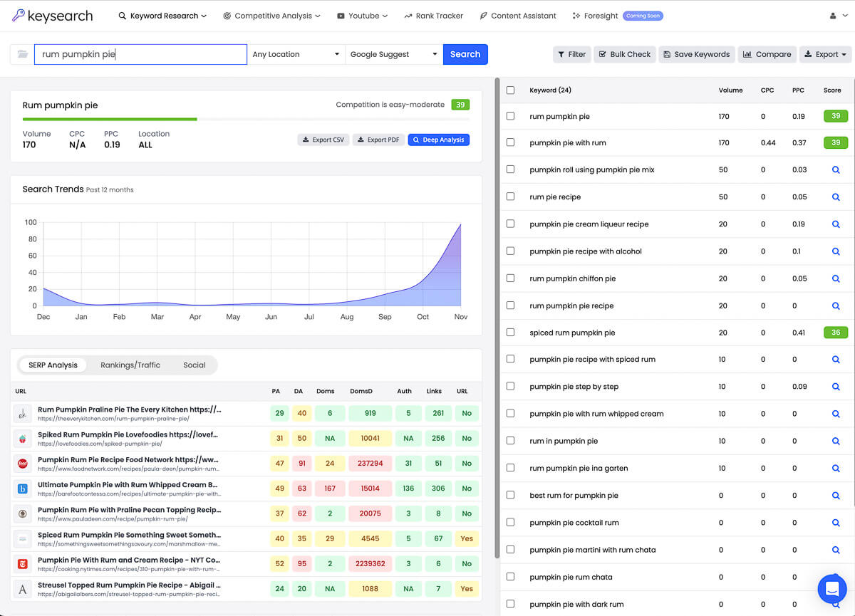Run deep analysis on 'rum pie recipe' keyword
Image resolution: width=855 pixels, height=616 pixels.
click(x=835, y=197)
